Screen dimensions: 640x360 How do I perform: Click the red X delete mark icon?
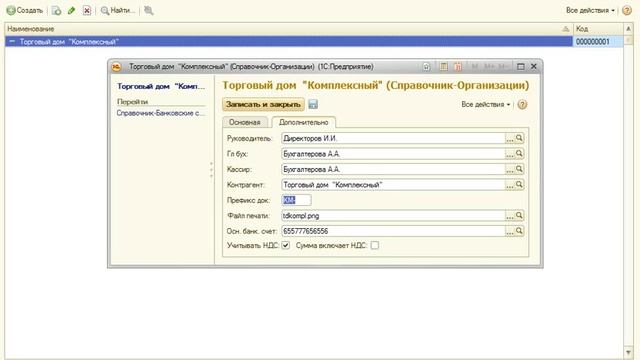87,11
